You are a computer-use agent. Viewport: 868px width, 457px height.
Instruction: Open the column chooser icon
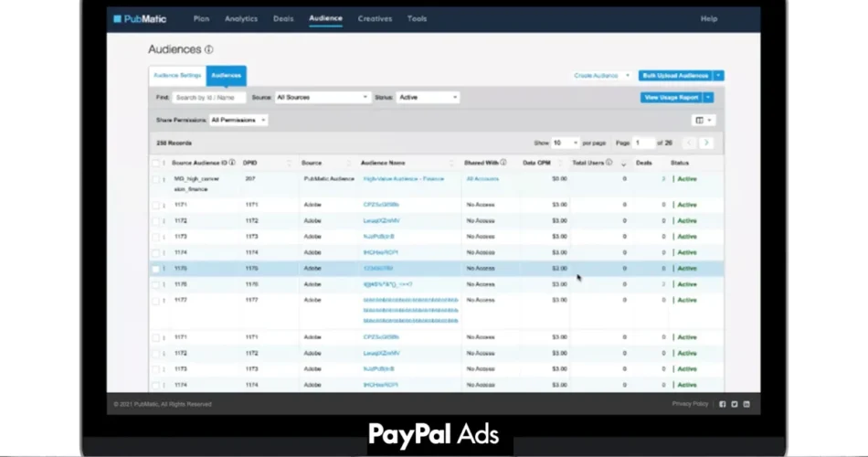[x=703, y=121]
